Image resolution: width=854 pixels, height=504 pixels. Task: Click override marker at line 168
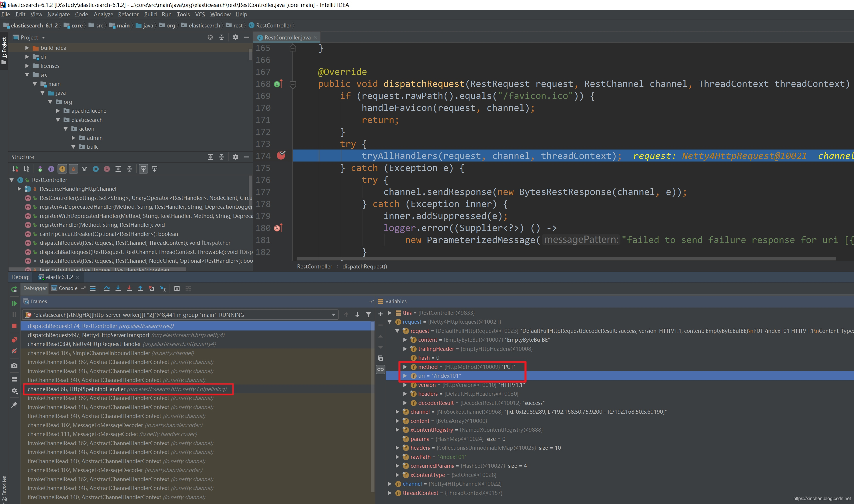[278, 84]
